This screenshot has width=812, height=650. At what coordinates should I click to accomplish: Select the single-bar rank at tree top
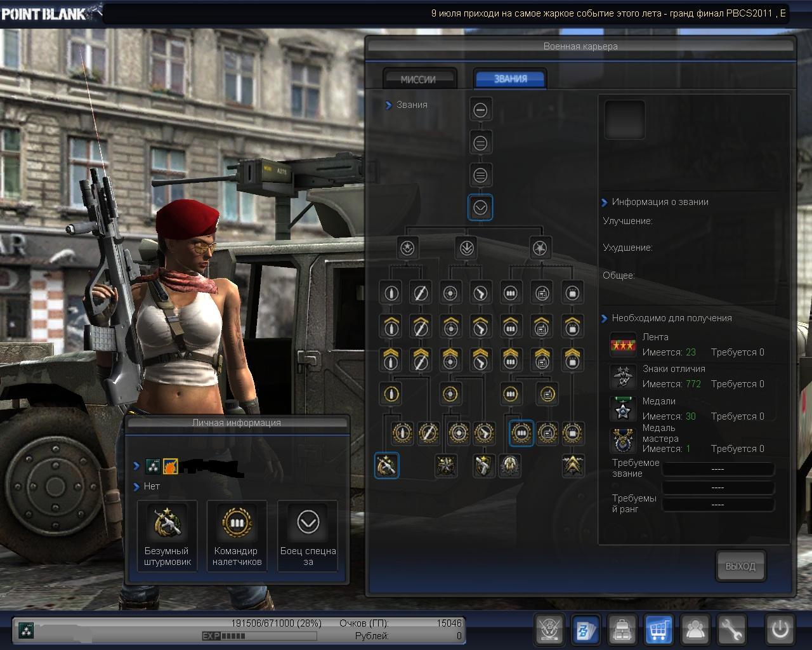[480, 110]
